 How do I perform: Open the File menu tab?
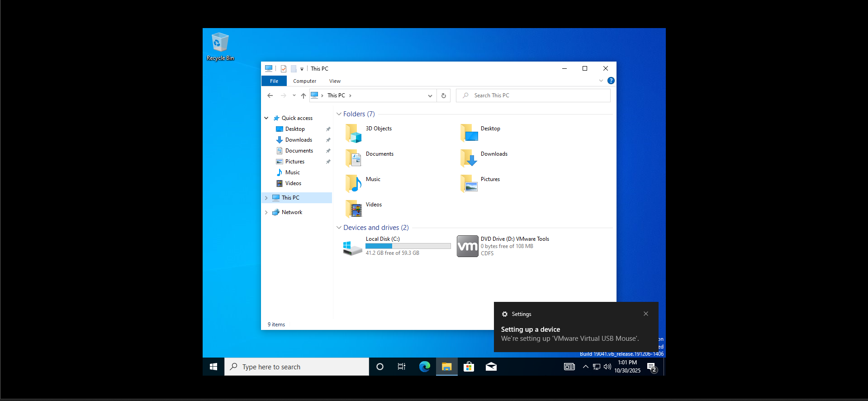274,81
